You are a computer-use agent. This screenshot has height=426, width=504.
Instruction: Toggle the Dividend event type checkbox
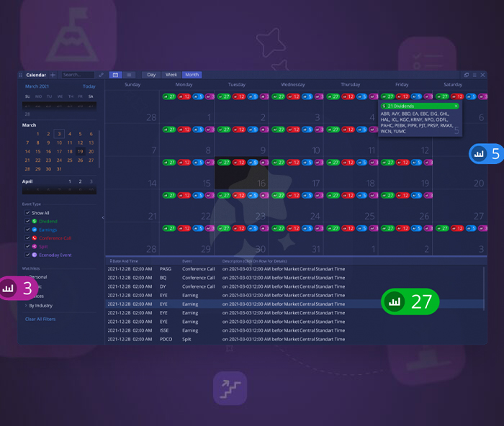click(28, 222)
